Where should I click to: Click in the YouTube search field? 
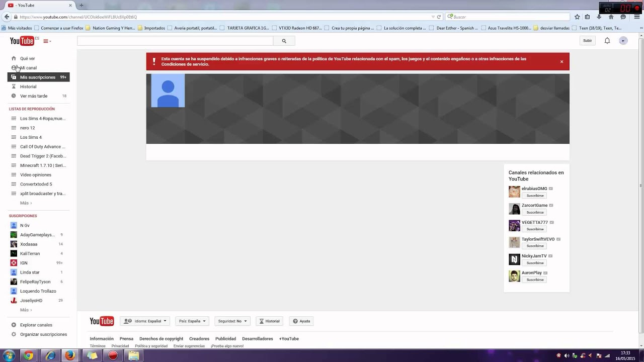click(x=175, y=41)
